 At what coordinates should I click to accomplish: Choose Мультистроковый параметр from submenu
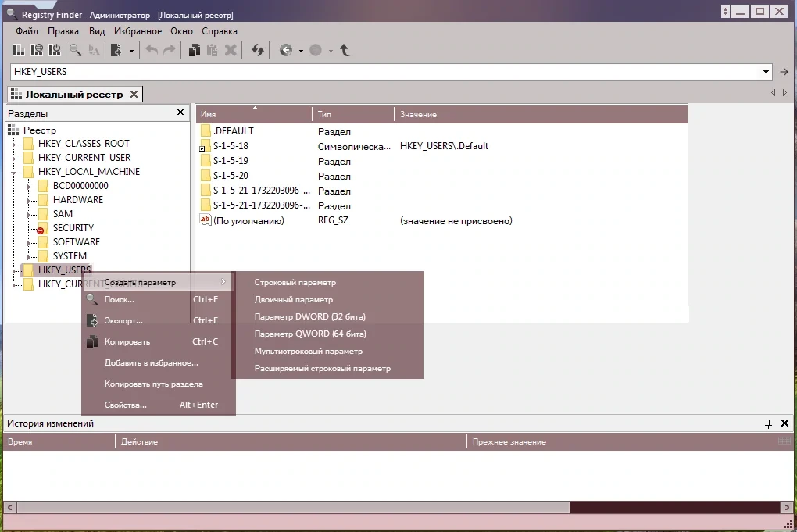pos(328,351)
